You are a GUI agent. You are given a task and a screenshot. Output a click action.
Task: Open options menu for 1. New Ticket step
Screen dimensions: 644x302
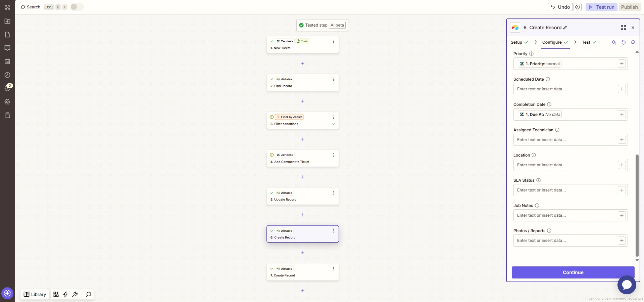334,41
